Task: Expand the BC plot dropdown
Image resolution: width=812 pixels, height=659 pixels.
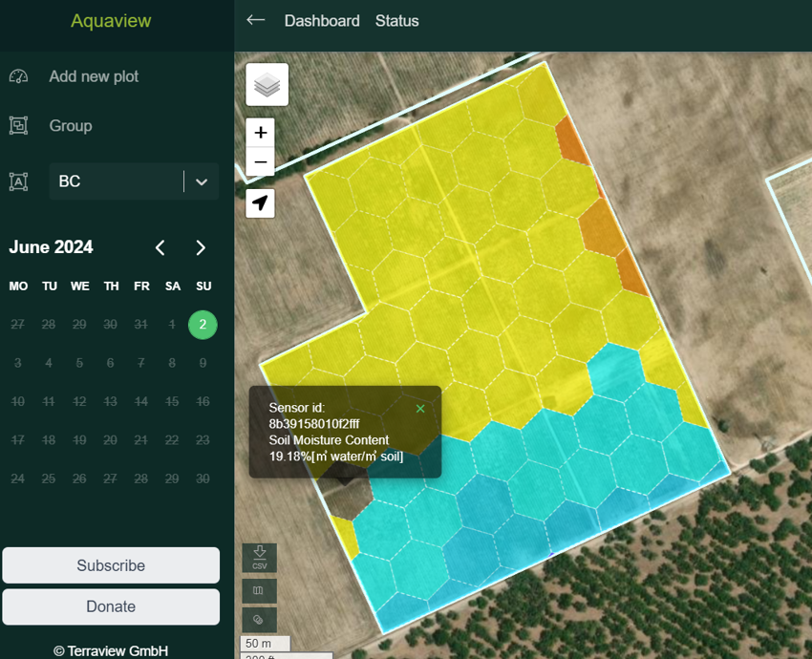Action: (201, 181)
